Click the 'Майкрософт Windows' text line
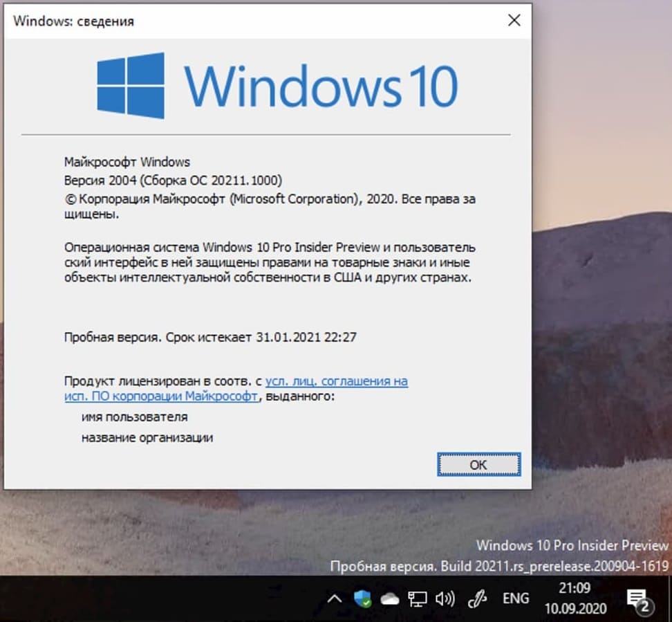This screenshot has width=672, height=622. [127, 162]
